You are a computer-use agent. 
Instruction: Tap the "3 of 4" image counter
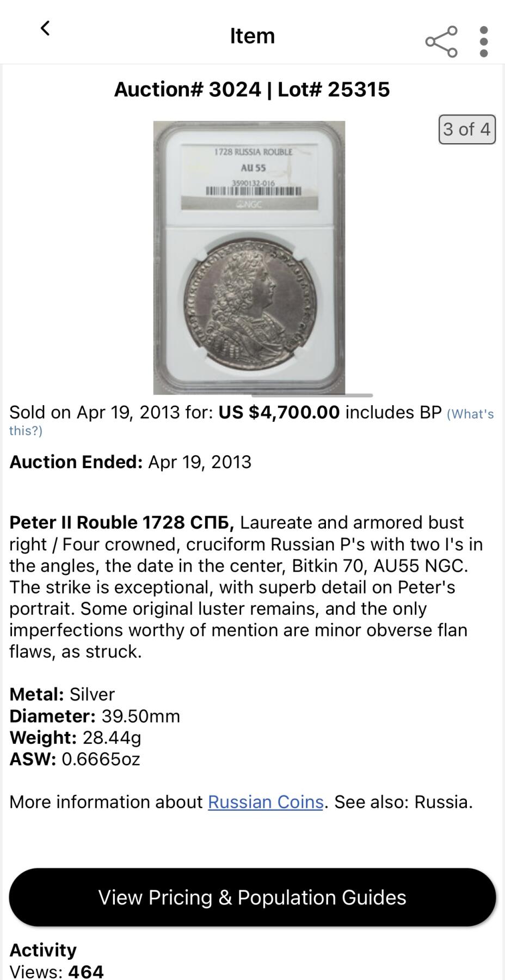pyautogui.click(x=467, y=130)
